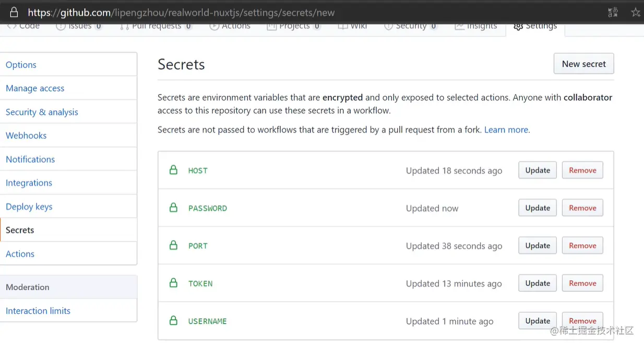Bookmark page with the star icon

pyautogui.click(x=636, y=12)
